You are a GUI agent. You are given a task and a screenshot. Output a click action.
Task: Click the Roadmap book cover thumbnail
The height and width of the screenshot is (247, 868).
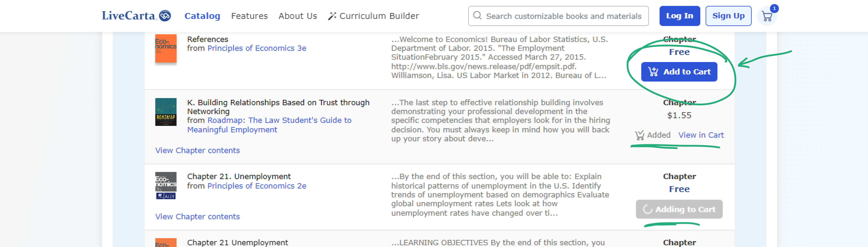pyautogui.click(x=166, y=112)
